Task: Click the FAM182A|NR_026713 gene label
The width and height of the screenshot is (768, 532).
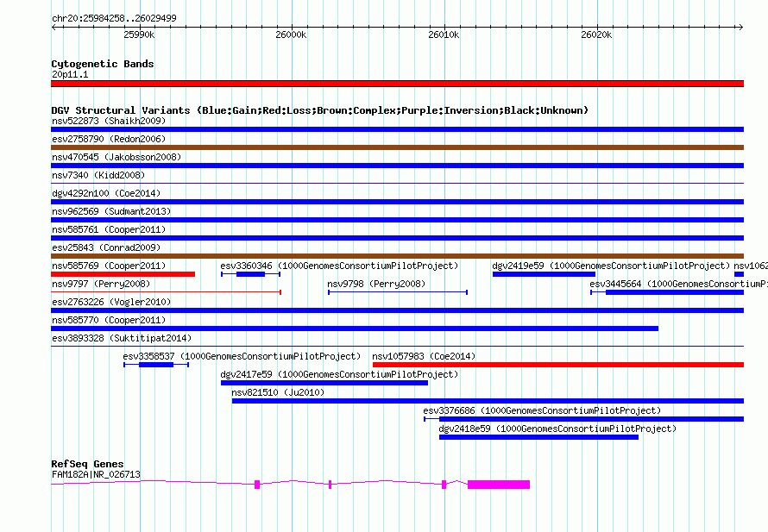Action: point(96,474)
